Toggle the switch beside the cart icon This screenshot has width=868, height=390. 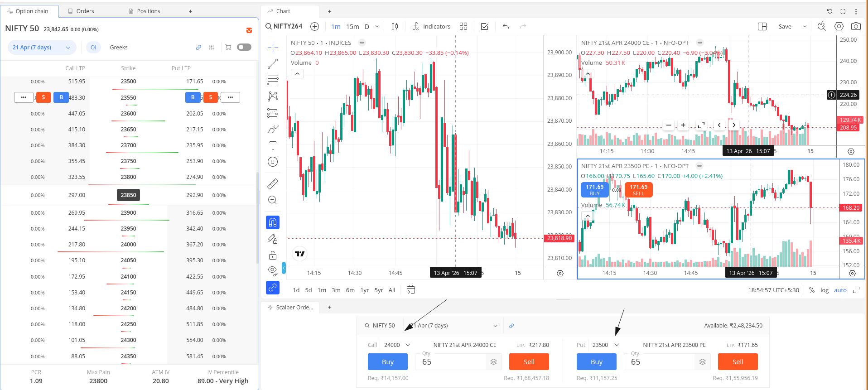click(244, 47)
